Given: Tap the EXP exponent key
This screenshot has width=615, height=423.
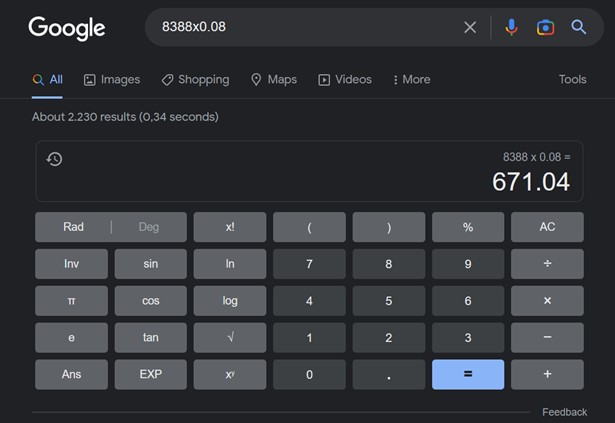Looking at the screenshot, I should (x=151, y=374).
